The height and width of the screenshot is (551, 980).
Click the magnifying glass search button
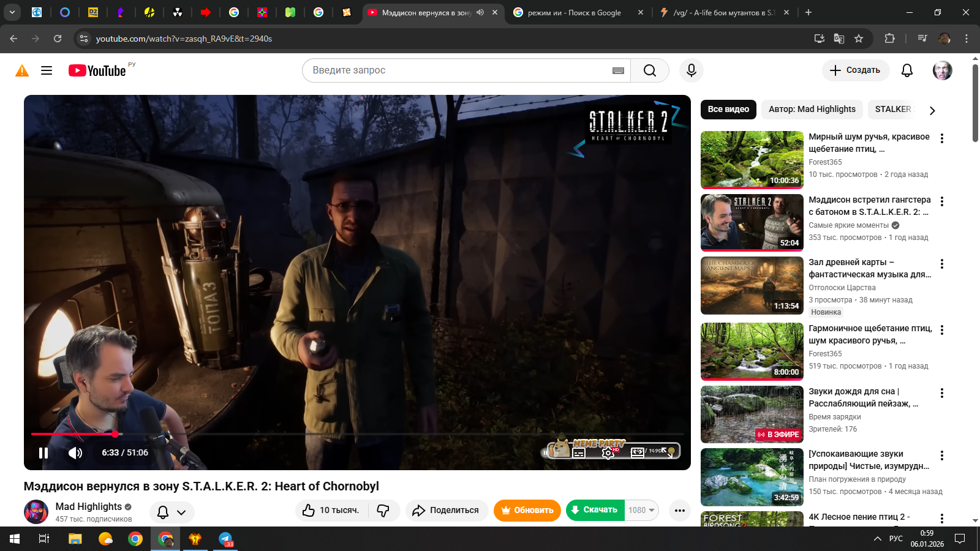tap(650, 70)
